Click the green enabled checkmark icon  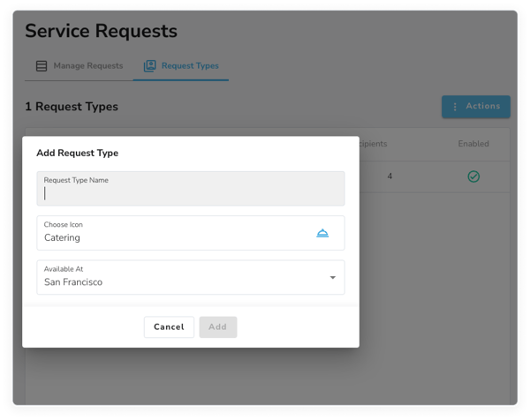[x=473, y=176]
